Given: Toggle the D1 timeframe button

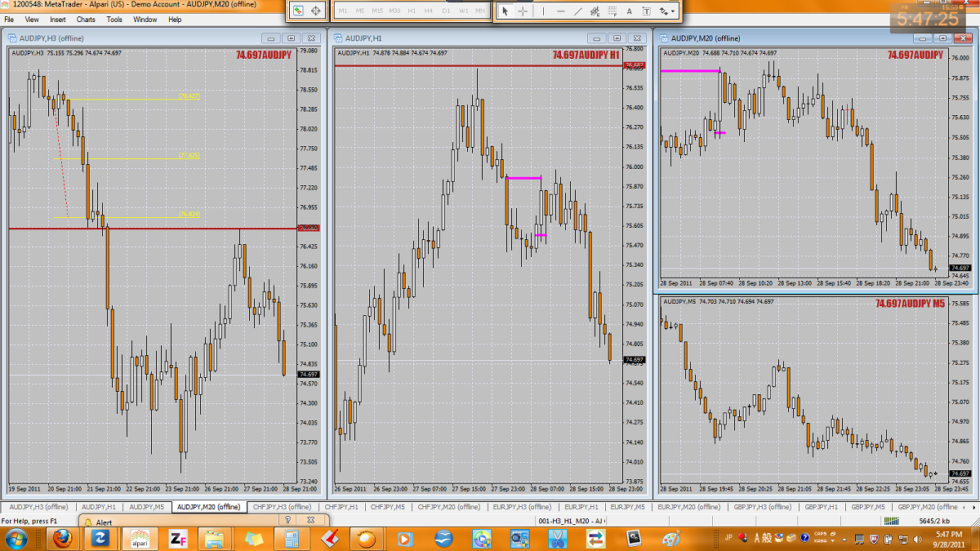Looking at the screenshot, I should (446, 11).
